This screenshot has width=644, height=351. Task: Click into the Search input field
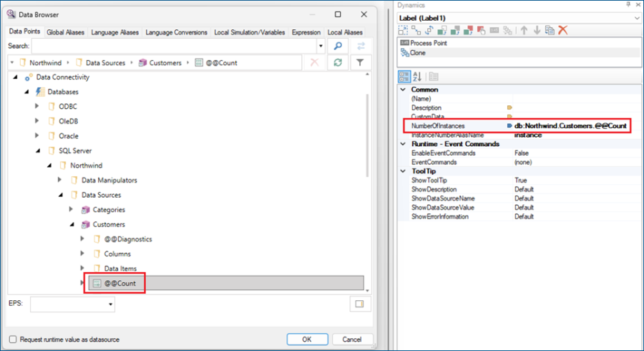175,46
